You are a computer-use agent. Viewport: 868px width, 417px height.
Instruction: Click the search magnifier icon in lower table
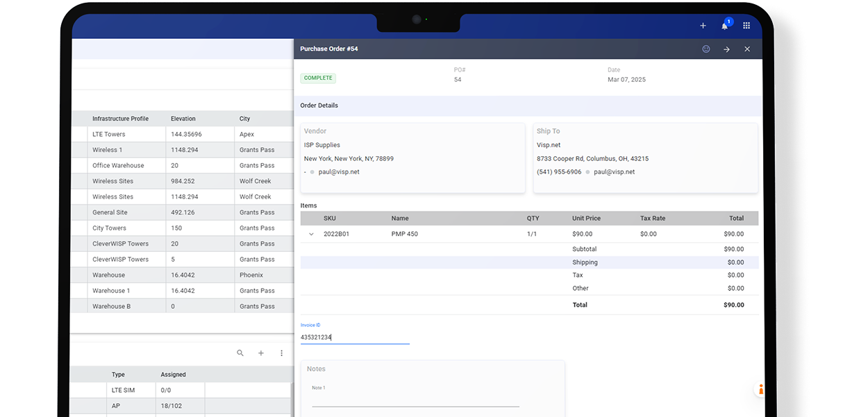pyautogui.click(x=240, y=353)
